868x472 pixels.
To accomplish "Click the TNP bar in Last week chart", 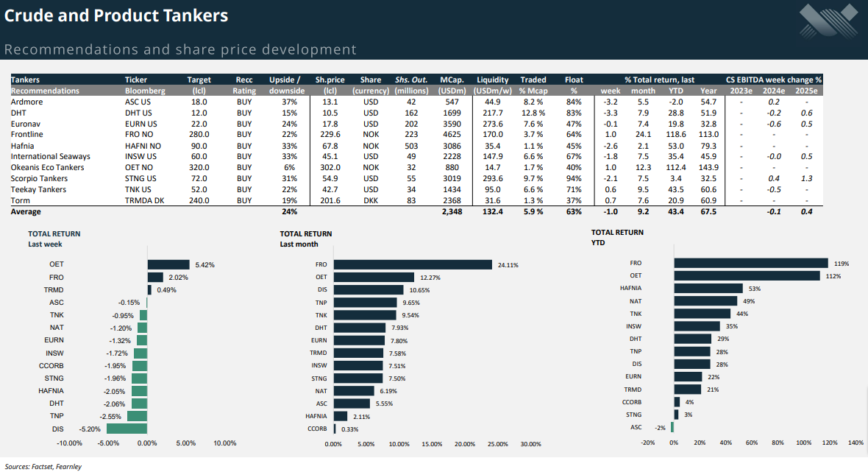I will point(138,416).
